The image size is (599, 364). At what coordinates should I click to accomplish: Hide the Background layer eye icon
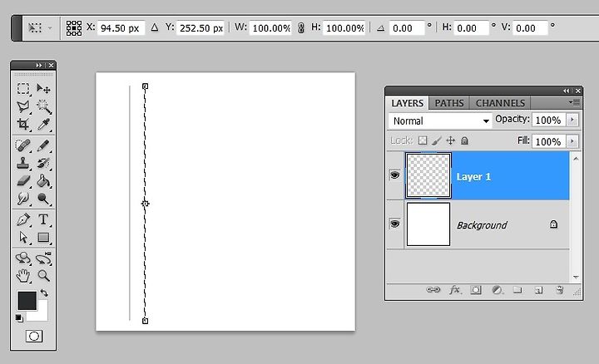coord(395,224)
